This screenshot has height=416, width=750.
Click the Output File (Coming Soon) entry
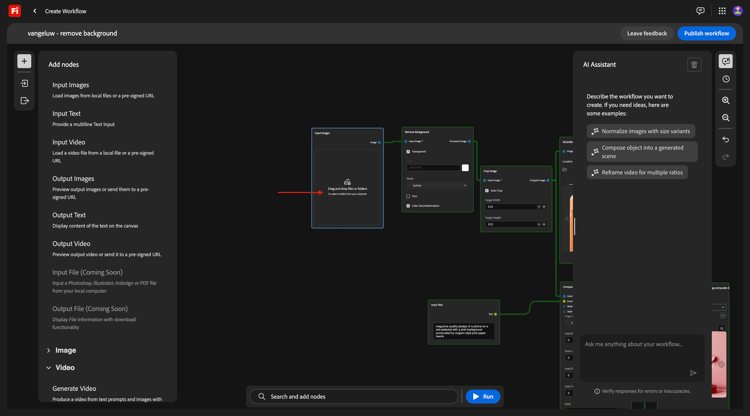click(95, 317)
